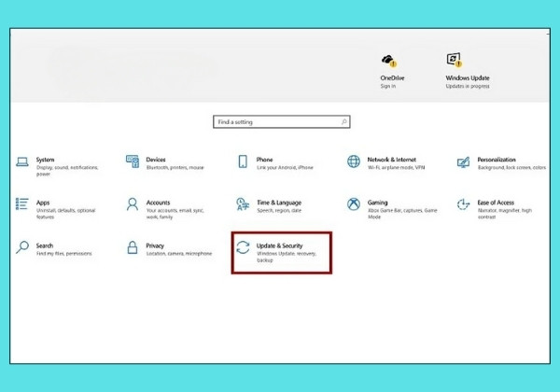
Task: Select the Accounts person icon
Action: click(x=133, y=204)
